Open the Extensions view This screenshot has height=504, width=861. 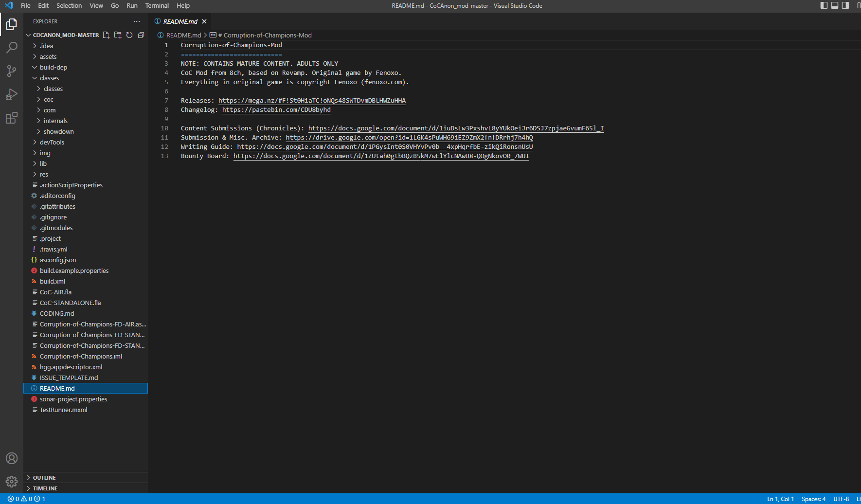click(x=12, y=118)
